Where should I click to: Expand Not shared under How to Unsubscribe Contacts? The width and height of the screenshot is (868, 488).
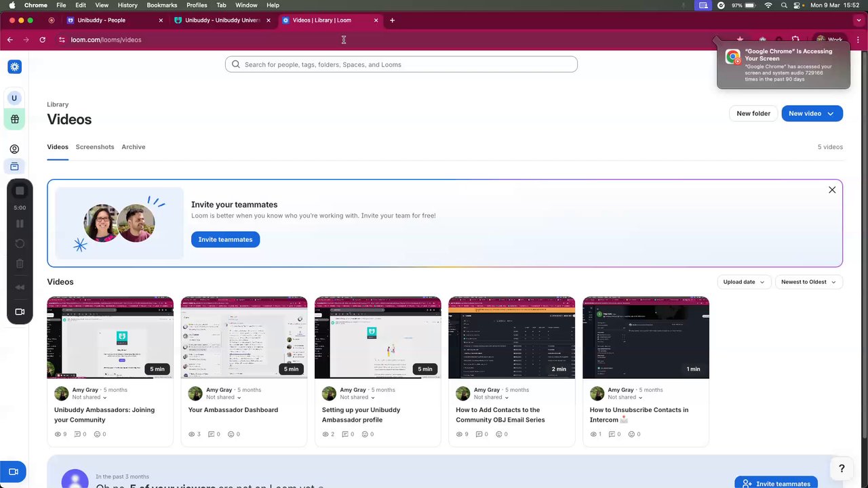625,397
